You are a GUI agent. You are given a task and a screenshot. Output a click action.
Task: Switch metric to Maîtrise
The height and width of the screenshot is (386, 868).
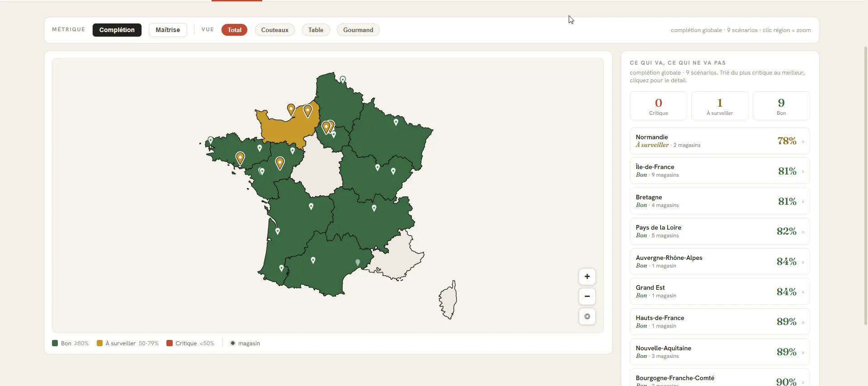coord(168,30)
